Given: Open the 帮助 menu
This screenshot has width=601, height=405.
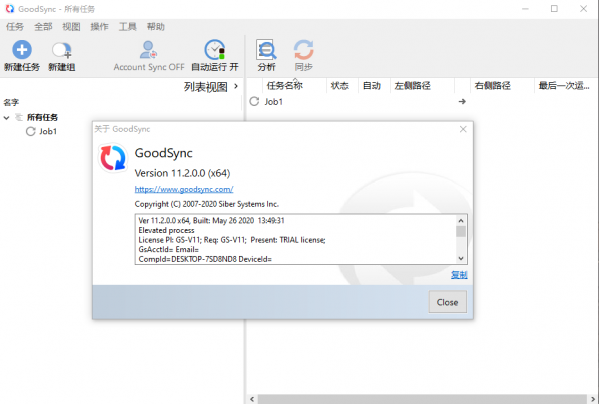Looking at the screenshot, I should tap(156, 26).
